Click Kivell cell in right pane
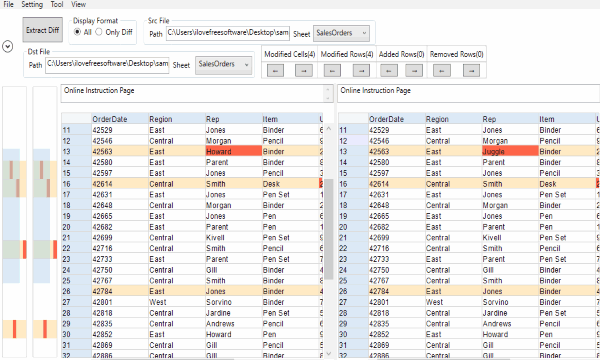This screenshot has height=360, width=600. (510, 237)
